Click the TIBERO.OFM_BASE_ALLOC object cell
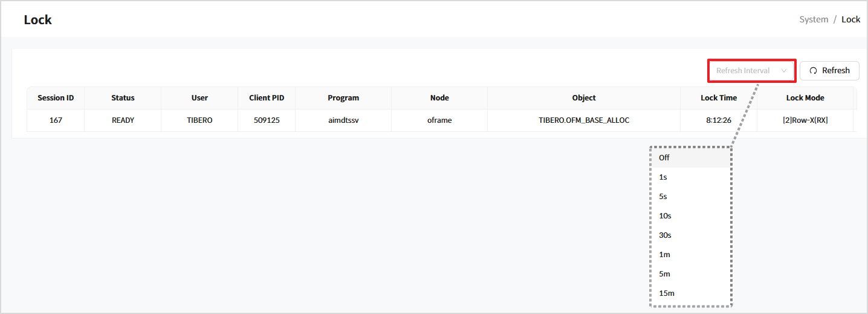Screen dimensions: 868x314 tap(583, 120)
